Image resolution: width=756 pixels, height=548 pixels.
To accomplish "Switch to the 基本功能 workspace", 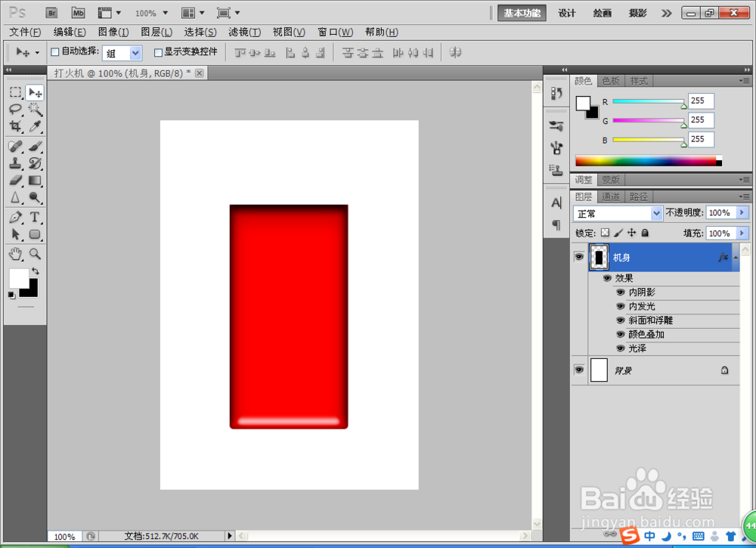I will tap(522, 13).
